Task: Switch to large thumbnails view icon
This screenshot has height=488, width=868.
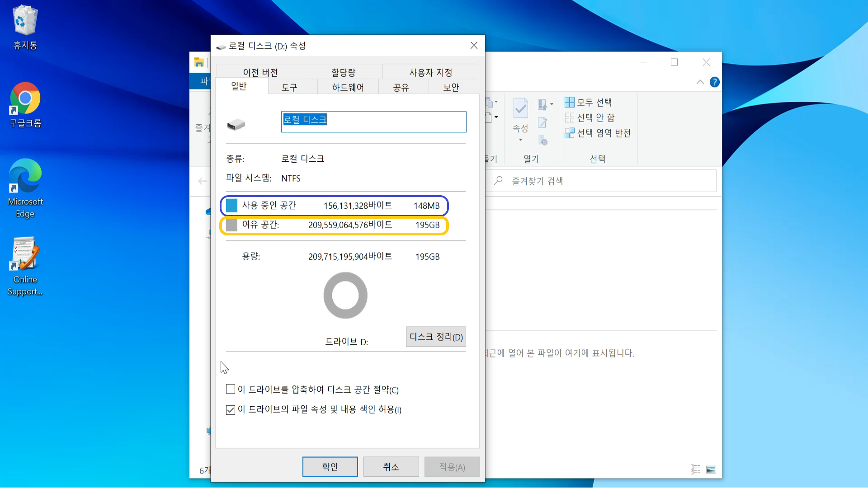Action: [711, 470]
